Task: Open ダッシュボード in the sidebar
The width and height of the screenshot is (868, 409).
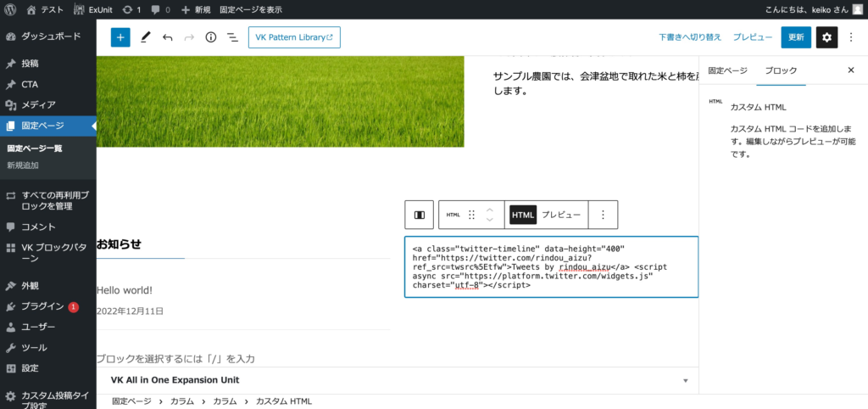Action: tap(48, 36)
